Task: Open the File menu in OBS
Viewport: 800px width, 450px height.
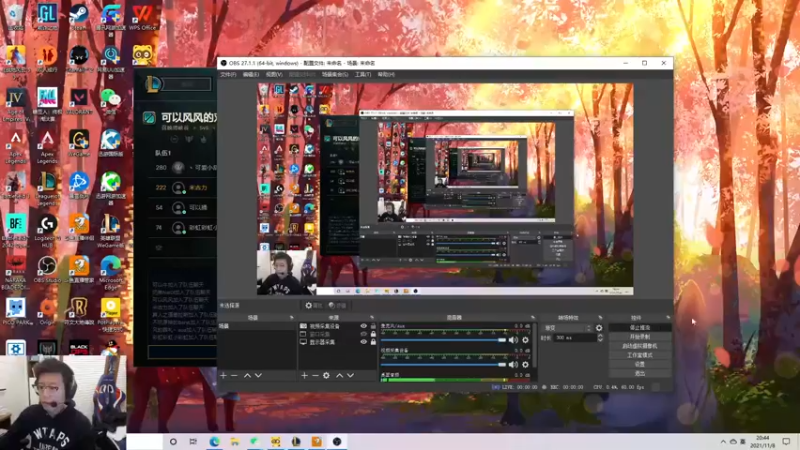Action: tap(228, 74)
